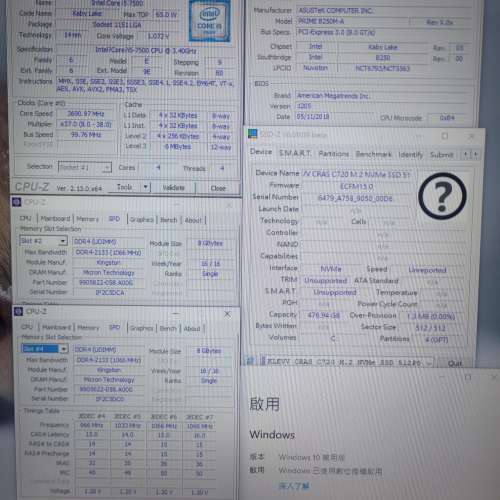The height and width of the screenshot is (500, 500).
Task: Open the Tools dropdown arrow in CPU-Z
Action: pos(146,187)
